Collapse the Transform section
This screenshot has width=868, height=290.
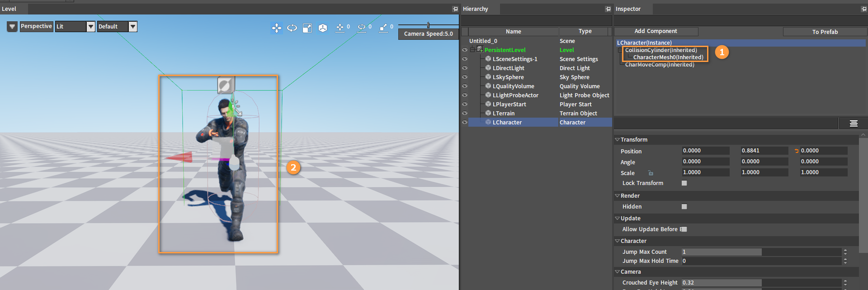tap(617, 140)
